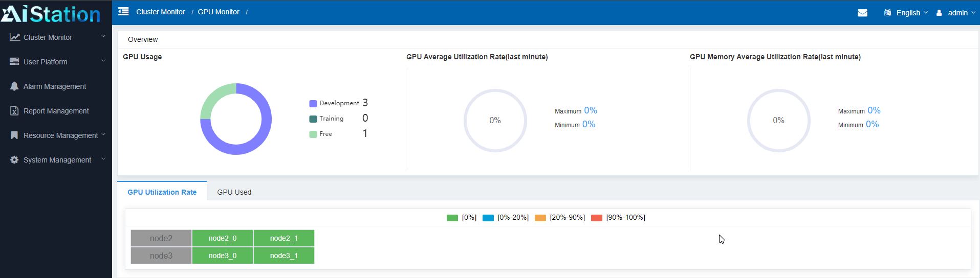Click the orange [20%-90%] legend swatch

click(x=540, y=218)
